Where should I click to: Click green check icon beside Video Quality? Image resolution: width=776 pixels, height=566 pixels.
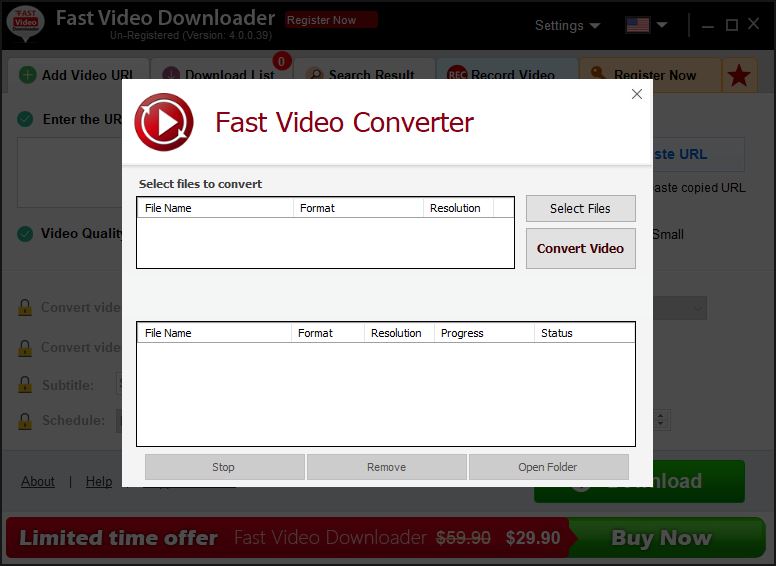pyautogui.click(x=25, y=234)
